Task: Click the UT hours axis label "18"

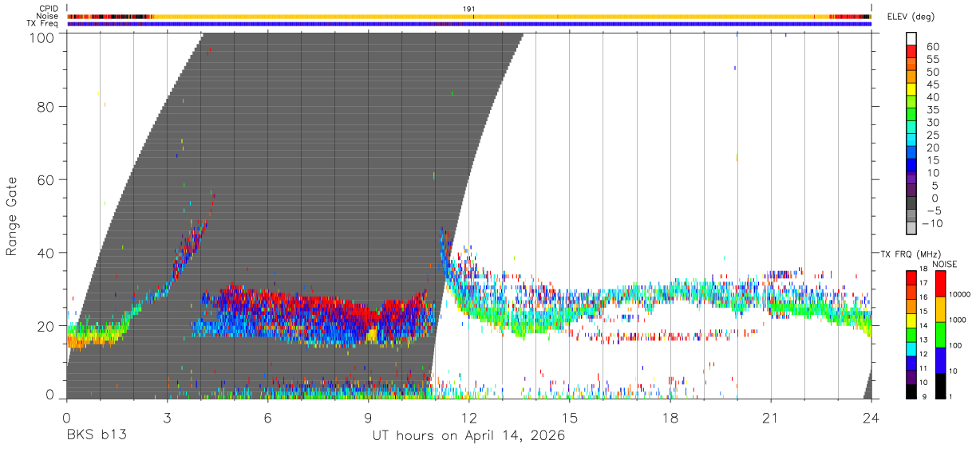Action: [x=670, y=417]
